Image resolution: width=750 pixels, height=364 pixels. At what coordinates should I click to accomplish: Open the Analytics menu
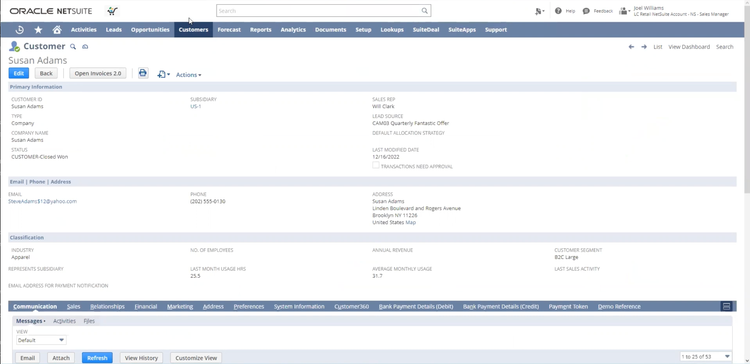point(293,30)
